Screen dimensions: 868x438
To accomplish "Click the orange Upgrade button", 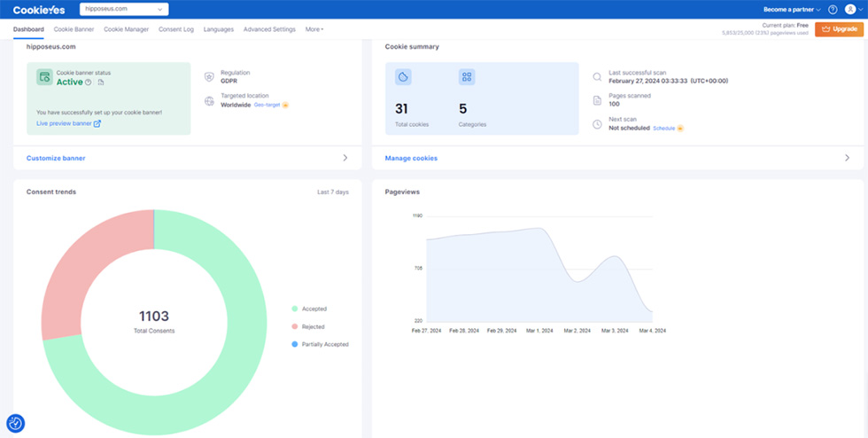I will [839, 29].
